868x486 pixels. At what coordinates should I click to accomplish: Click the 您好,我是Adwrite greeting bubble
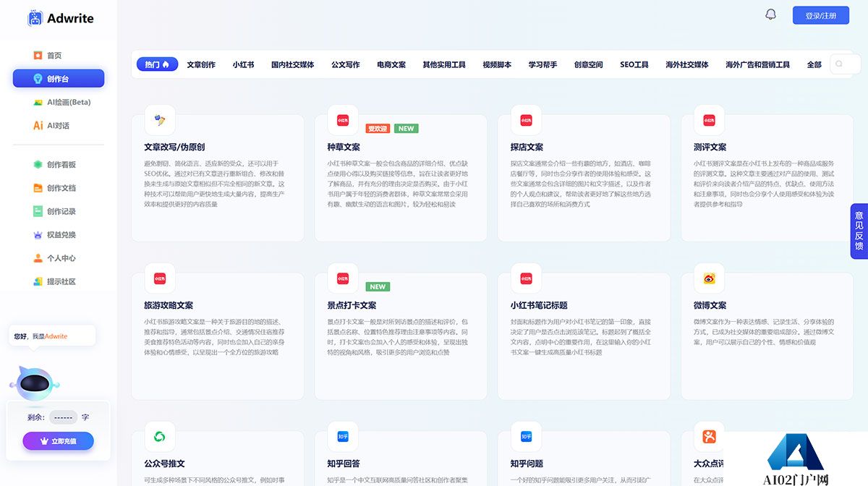click(52, 336)
